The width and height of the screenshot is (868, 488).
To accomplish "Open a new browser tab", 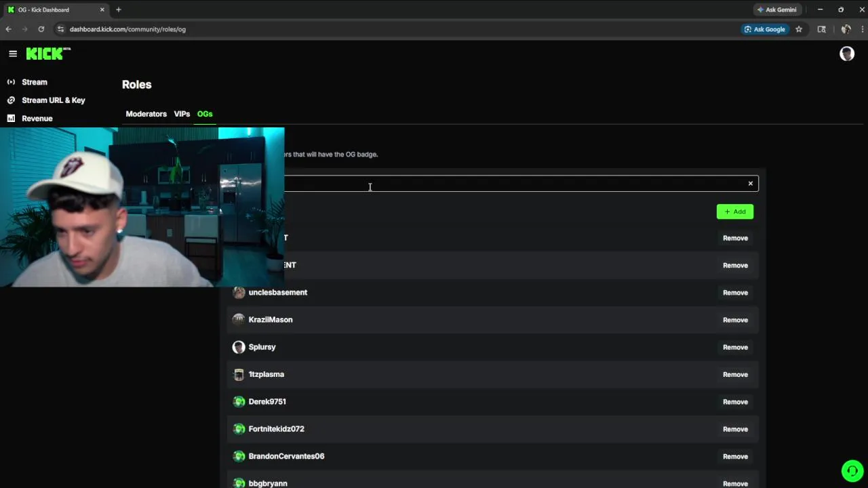I will (x=118, y=9).
